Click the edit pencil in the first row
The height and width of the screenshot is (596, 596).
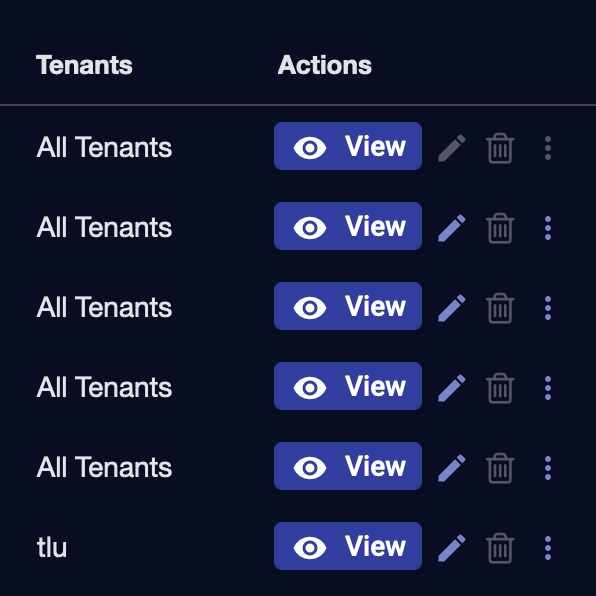click(452, 148)
